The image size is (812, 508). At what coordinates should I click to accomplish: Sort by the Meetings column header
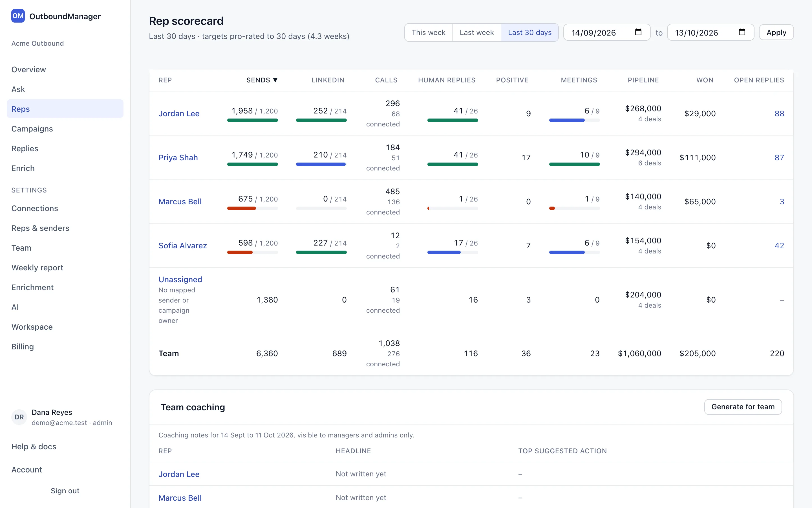(579, 80)
